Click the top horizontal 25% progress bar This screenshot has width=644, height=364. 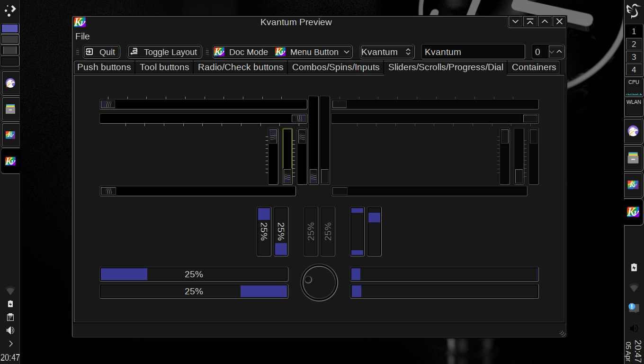tap(194, 274)
